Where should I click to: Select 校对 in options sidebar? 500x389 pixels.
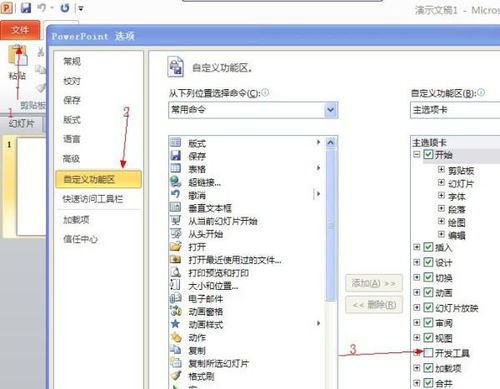[x=72, y=81]
